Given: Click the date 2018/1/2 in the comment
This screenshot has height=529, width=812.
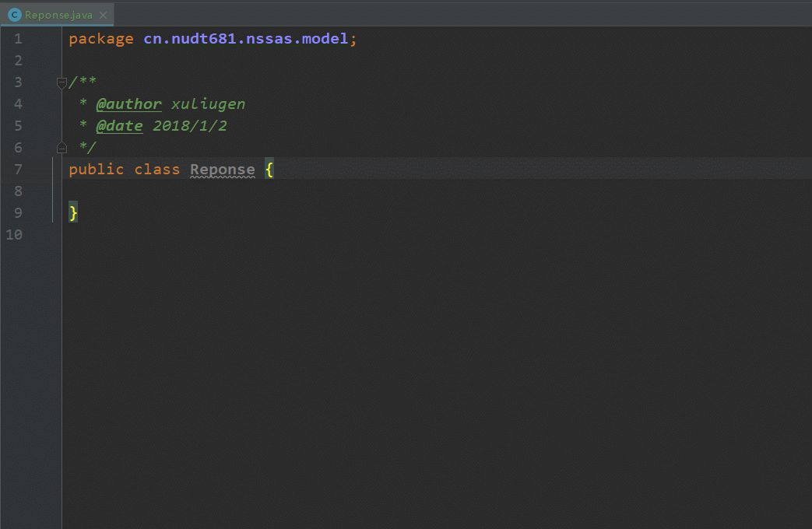Looking at the screenshot, I should [x=189, y=126].
